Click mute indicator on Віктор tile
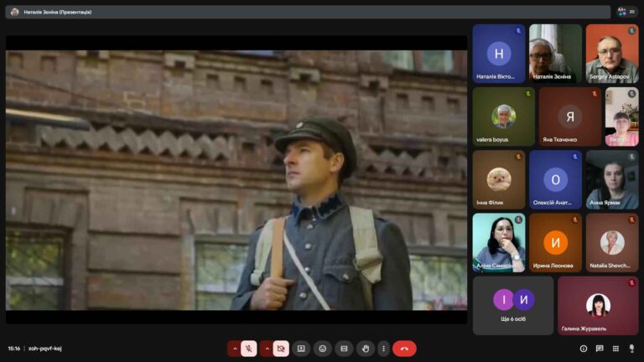This screenshot has height=362, width=644. (631, 94)
